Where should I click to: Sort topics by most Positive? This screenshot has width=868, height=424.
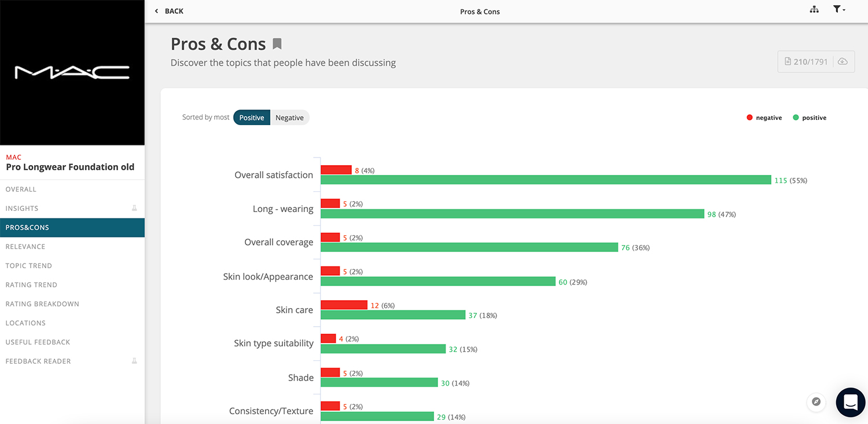pos(252,118)
